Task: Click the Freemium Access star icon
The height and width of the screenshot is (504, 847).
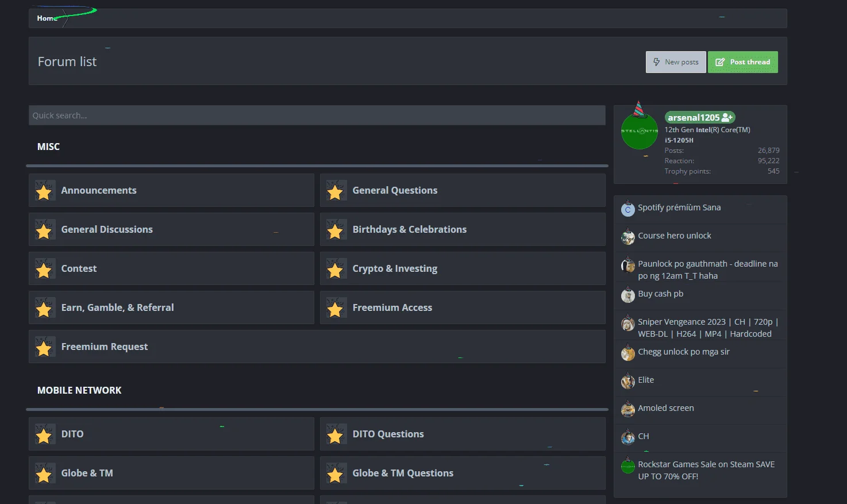Action: 336,308
